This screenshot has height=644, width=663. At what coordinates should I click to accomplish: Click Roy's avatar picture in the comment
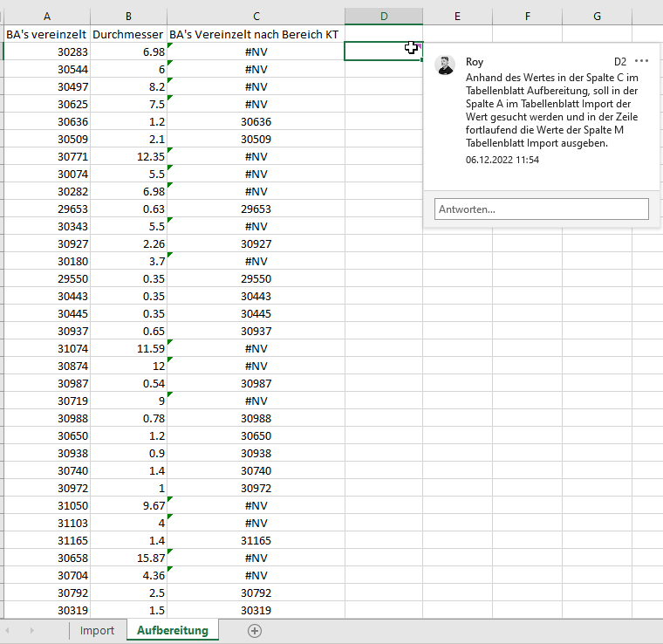point(446,65)
